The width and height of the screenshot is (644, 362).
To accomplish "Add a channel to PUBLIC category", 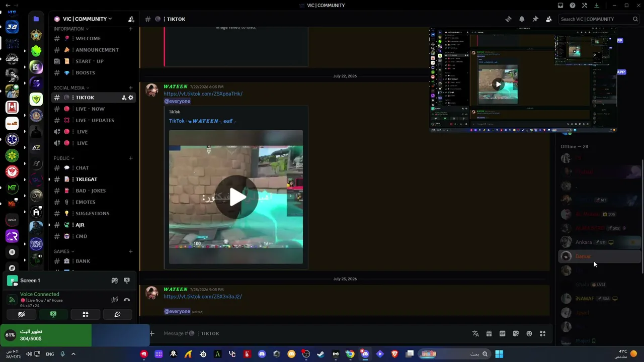I will point(131,158).
